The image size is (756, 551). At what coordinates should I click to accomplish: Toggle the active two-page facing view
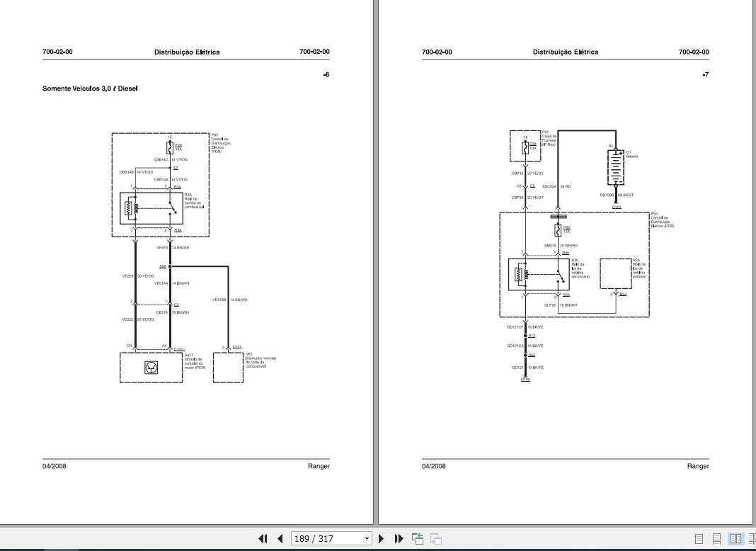735,538
